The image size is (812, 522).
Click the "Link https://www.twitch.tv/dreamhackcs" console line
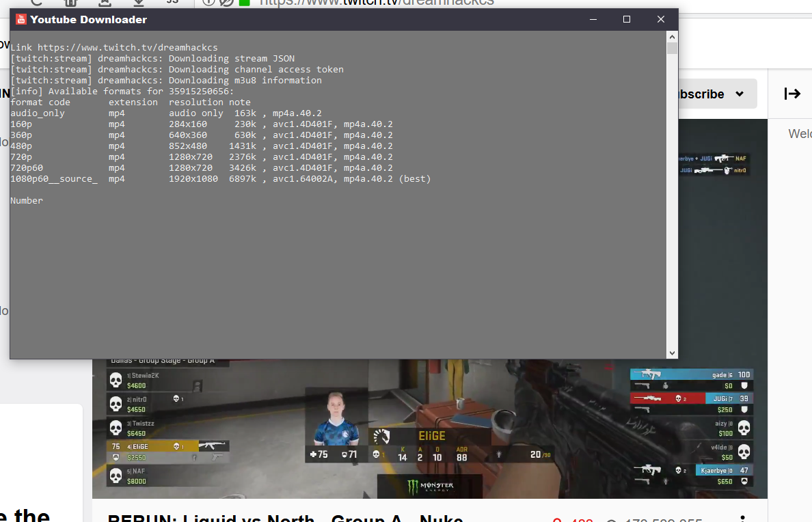[114, 48]
